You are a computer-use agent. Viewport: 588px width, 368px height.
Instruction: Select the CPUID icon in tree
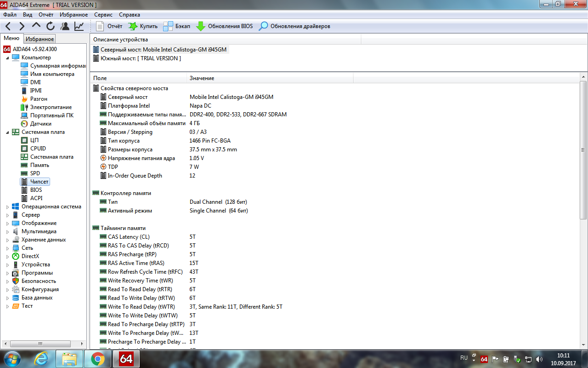click(24, 149)
